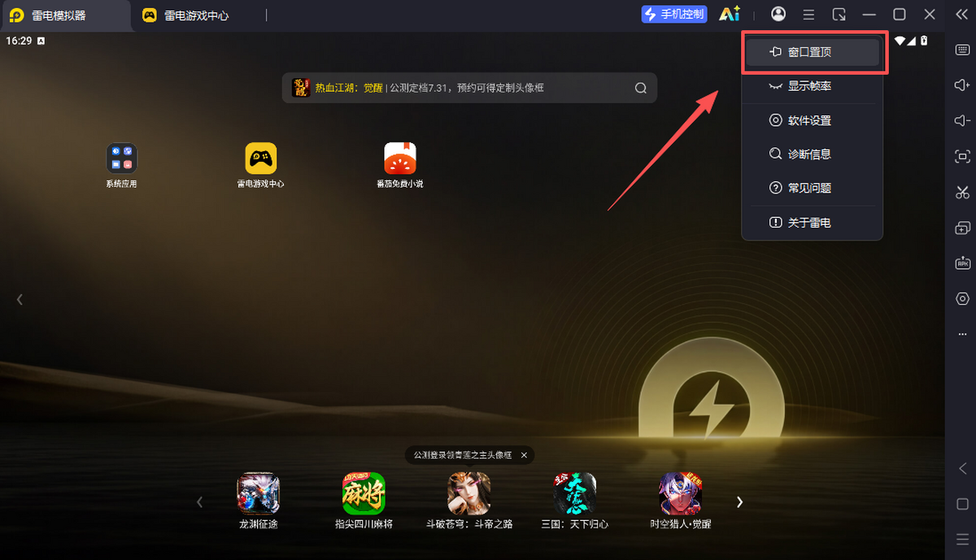Screen dimensions: 976x560
Task: Show more sidebar tools via three dots
Action: (962, 334)
